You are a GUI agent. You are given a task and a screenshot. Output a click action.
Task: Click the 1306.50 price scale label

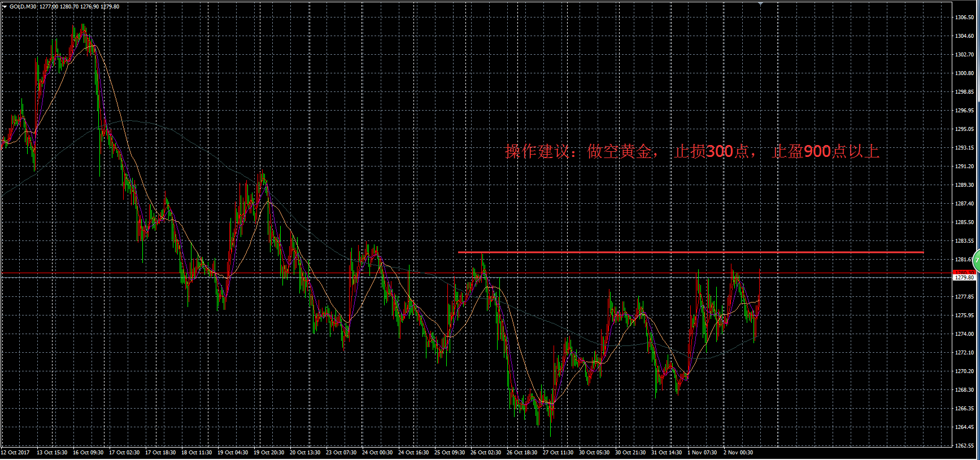click(964, 17)
